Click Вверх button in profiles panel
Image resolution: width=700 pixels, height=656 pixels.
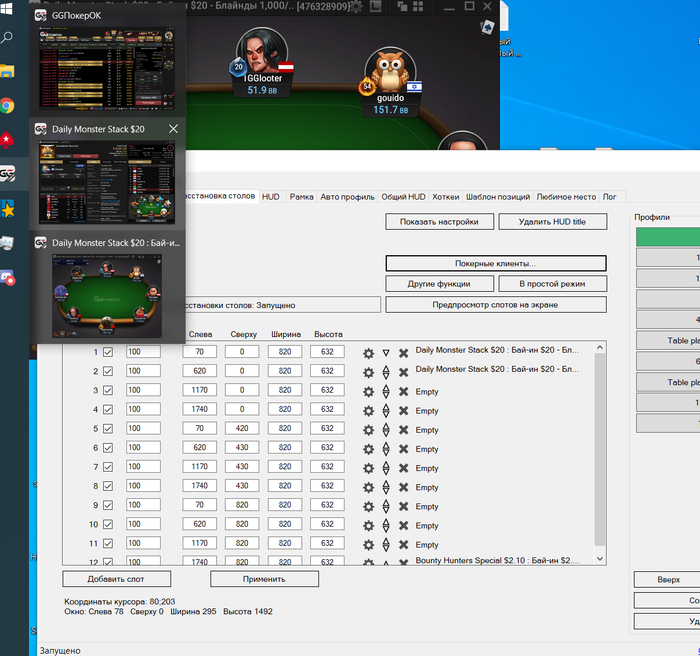[668, 580]
